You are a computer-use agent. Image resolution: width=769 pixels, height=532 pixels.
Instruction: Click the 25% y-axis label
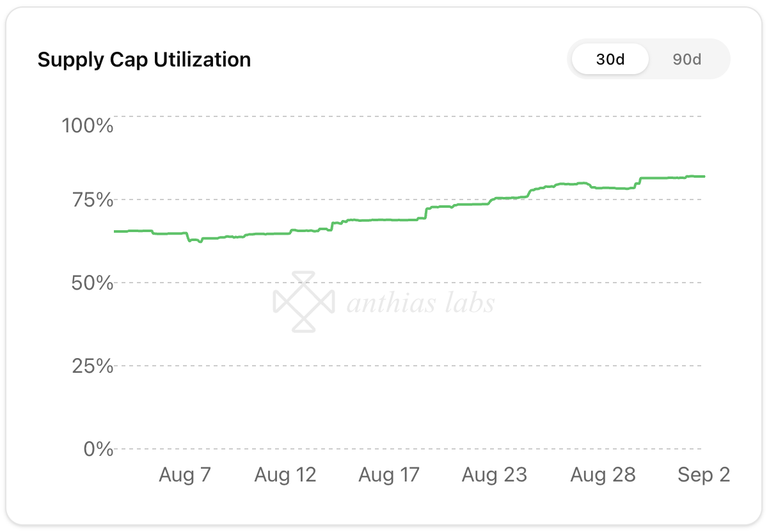click(92, 366)
